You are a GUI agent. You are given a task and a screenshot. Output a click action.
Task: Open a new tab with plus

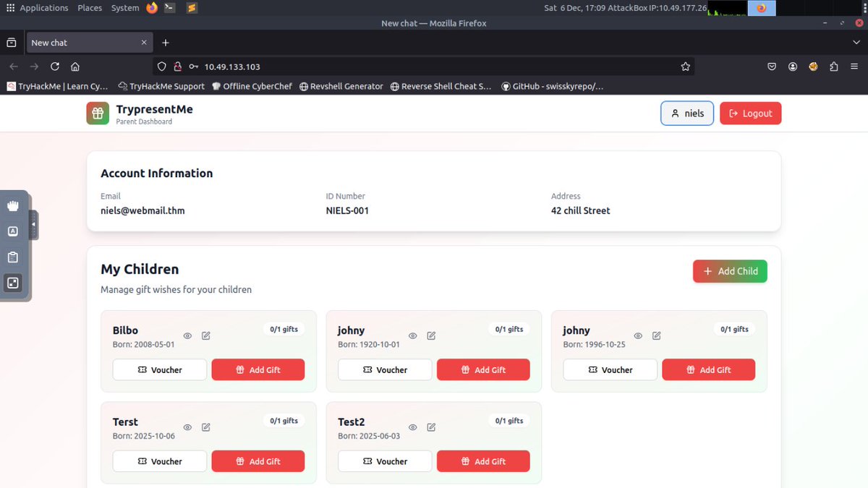pyautogui.click(x=166, y=43)
